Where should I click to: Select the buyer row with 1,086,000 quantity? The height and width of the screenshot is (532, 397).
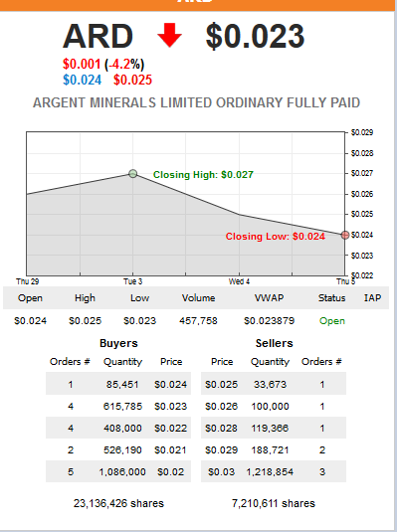118,471
